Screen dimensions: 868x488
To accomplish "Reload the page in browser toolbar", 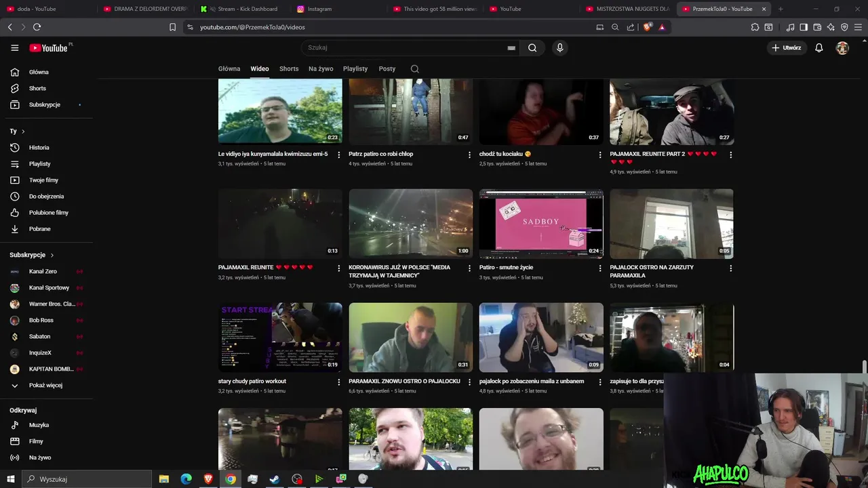I will coord(37,27).
